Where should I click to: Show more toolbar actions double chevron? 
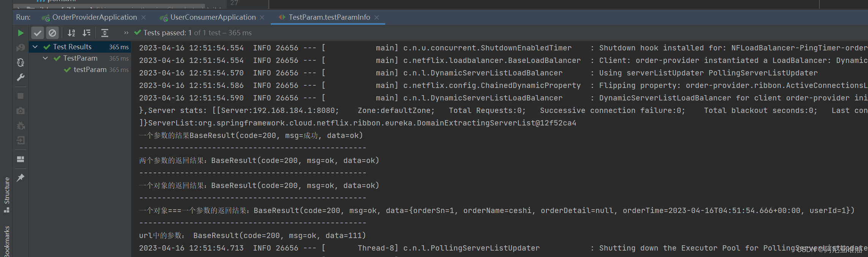pos(126,33)
